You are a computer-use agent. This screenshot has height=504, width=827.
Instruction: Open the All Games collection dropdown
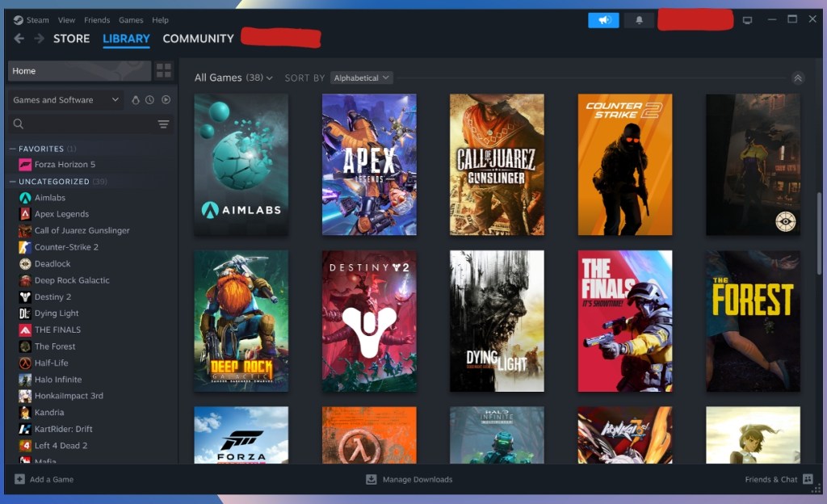coord(233,78)
